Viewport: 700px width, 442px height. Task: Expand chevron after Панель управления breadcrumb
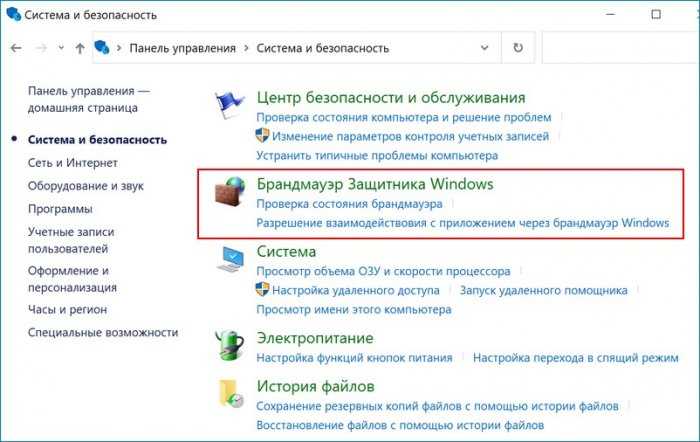pos(246,48)
